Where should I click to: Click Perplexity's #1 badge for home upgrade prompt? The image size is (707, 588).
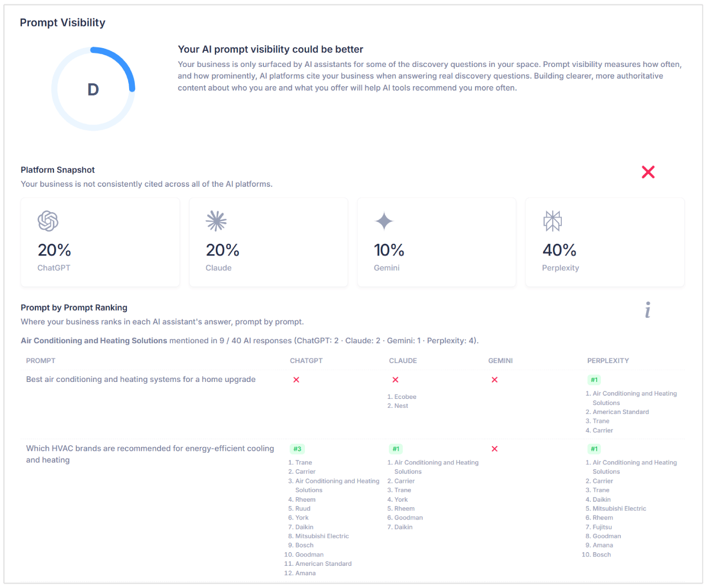[x=594, y=380]
